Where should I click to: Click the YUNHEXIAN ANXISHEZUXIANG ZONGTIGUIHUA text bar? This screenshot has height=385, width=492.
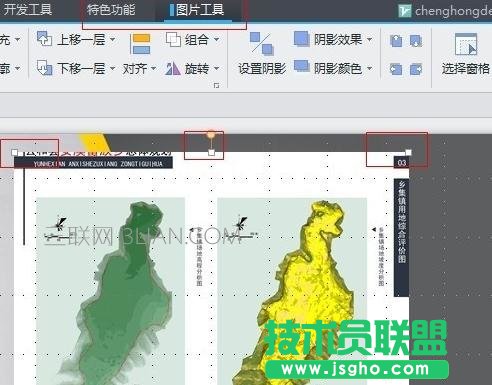pyautogui.click(x=94, y=163)
